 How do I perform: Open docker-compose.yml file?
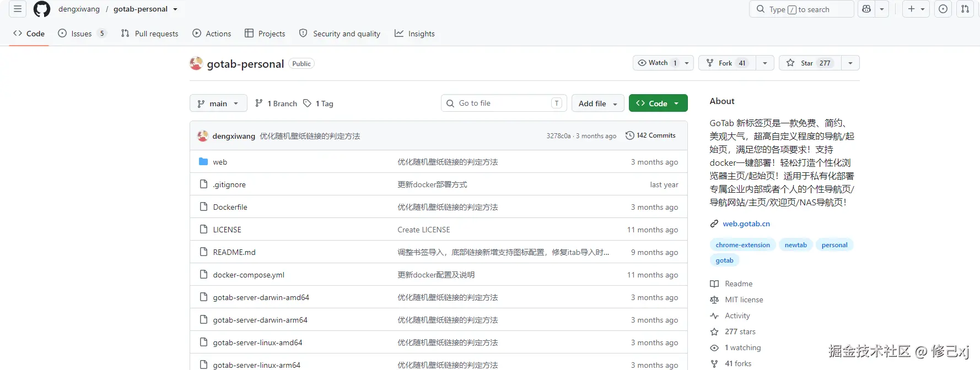[249, 275]
